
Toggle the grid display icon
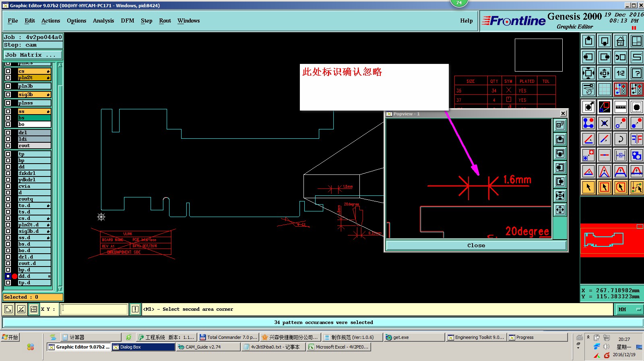tap(605, 89)
